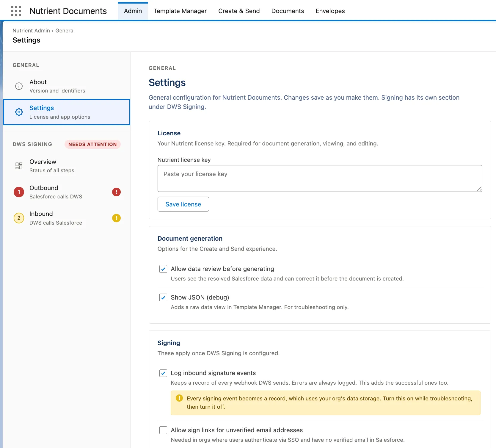This screenshot has width=496, height=448.
Task: Toggle Allow data review before generating
Action: [x=163, y=269]
